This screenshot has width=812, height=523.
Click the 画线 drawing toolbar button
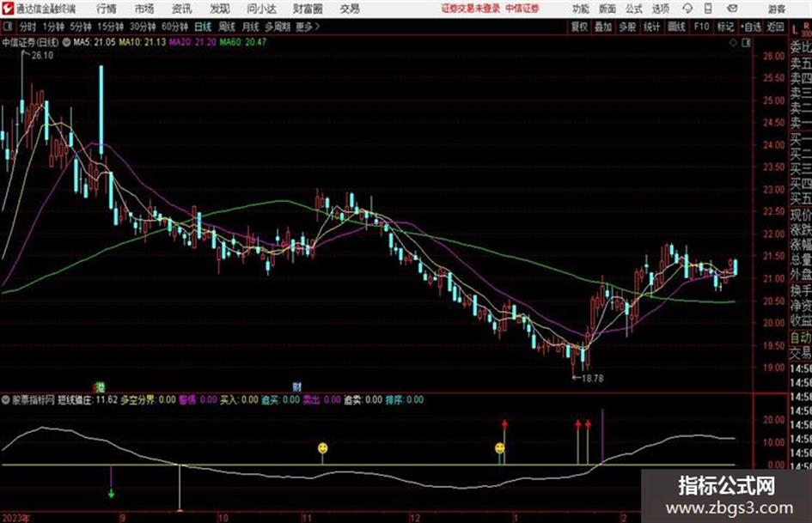click(676, 27)
